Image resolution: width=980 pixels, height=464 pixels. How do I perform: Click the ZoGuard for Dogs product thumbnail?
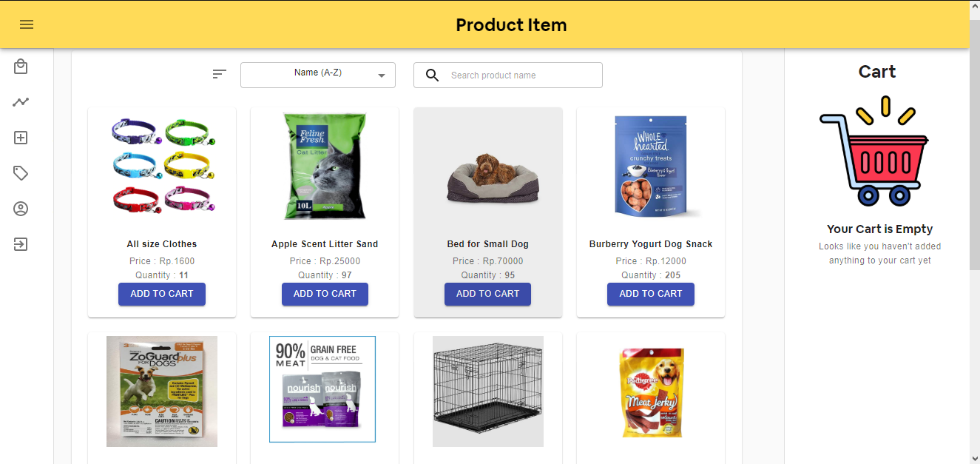click(161, 391)
